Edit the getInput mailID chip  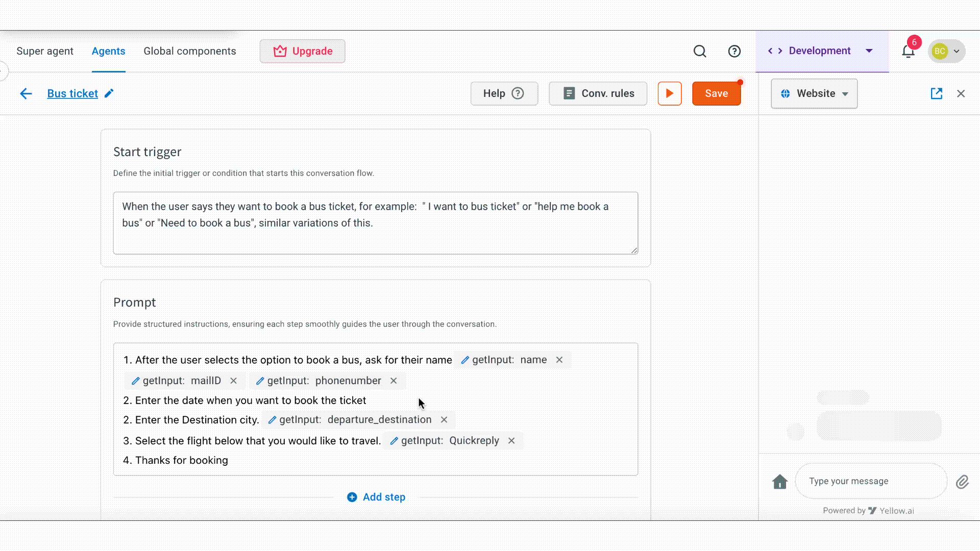click(x=135, y=381)
